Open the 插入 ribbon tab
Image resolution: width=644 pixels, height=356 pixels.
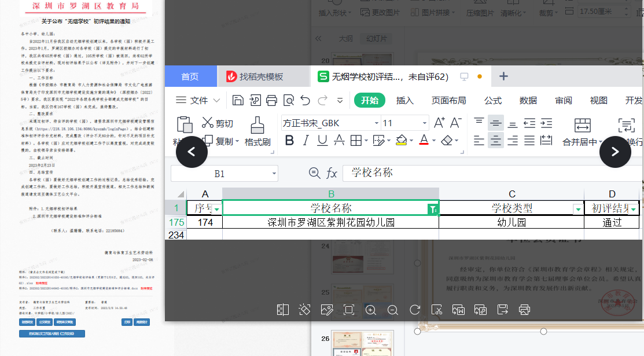coord(404,100)
